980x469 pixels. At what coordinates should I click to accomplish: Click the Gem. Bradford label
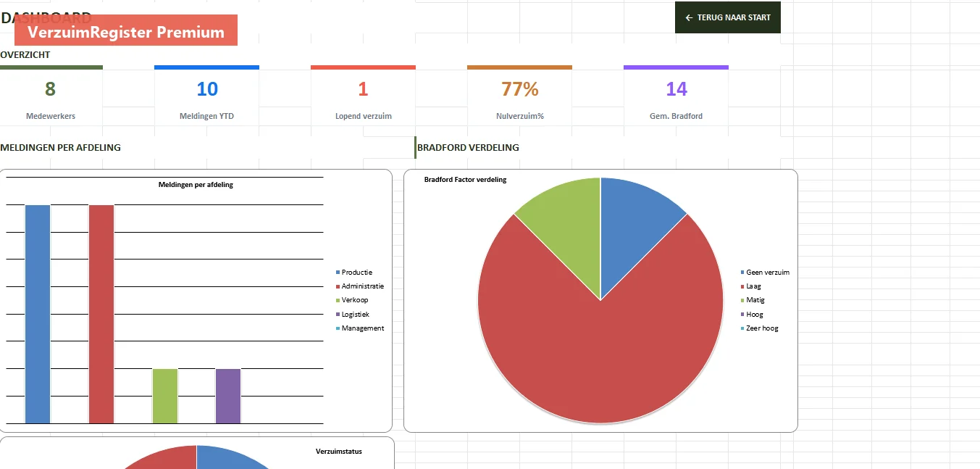[677, 116]
